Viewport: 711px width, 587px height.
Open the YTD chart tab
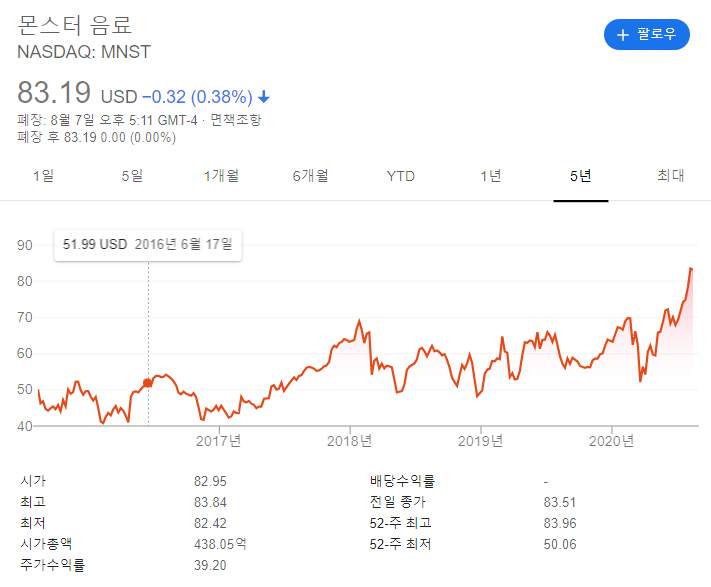click(401, 176)
